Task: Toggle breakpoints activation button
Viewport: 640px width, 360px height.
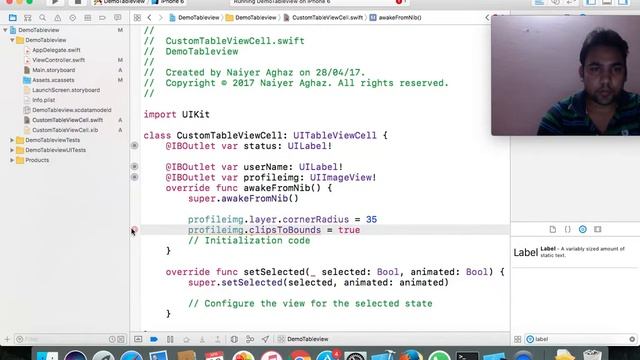Action: 154,339
